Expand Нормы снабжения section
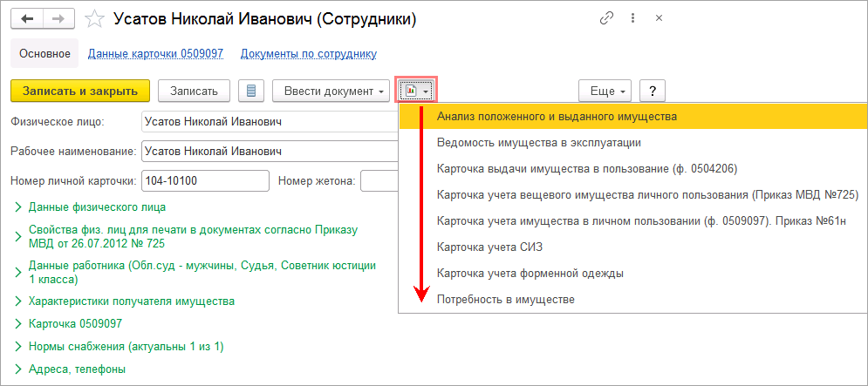The width and height of the screenshot is (868, 386). (x=126, y=347)
